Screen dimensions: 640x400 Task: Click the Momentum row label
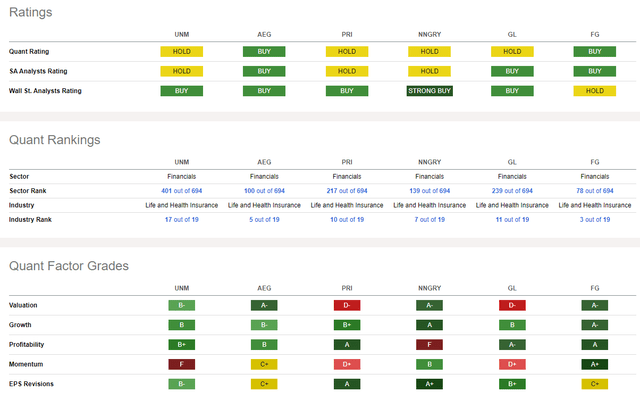(26, 364)
